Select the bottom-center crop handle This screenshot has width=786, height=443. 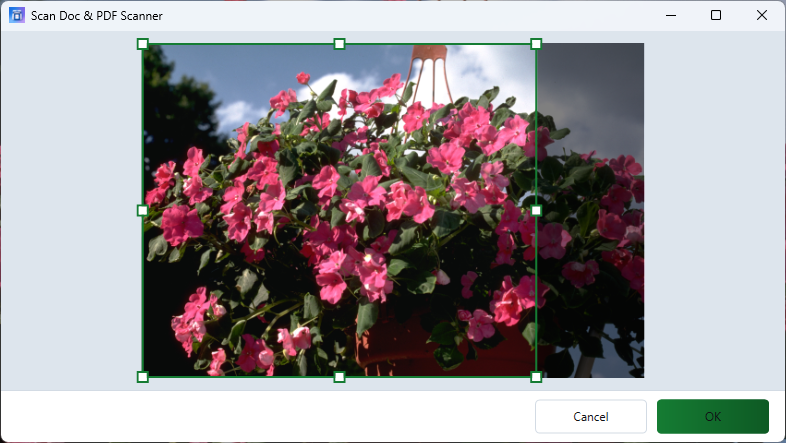coord(339,377)
